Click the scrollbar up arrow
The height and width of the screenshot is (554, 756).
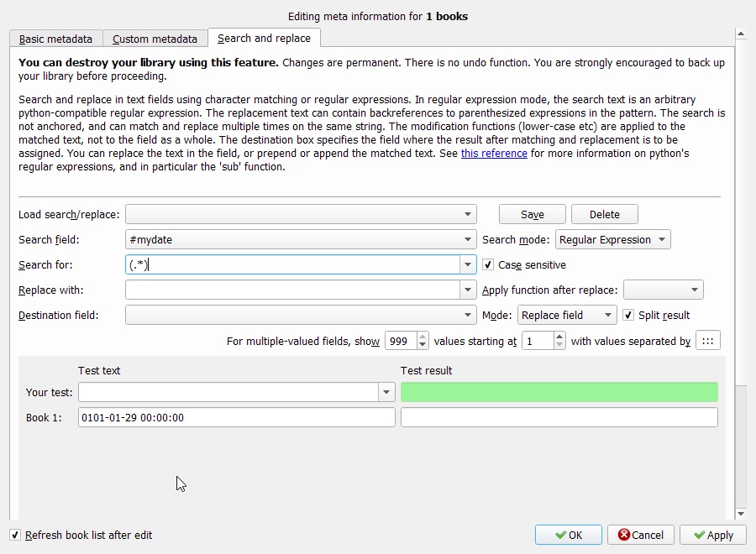point(741,34)
